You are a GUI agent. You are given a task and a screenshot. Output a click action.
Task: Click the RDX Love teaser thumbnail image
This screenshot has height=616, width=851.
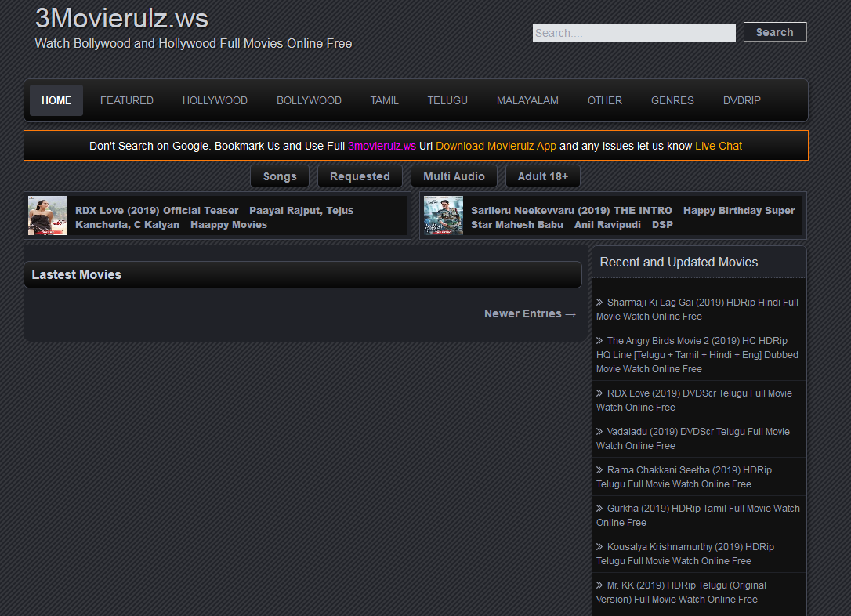pyautogui.click(x=48, y=216)
